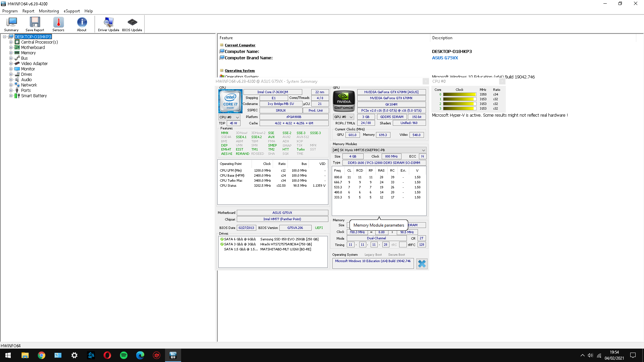Open the GPU #0 selector dropdown

coord(343,117)
